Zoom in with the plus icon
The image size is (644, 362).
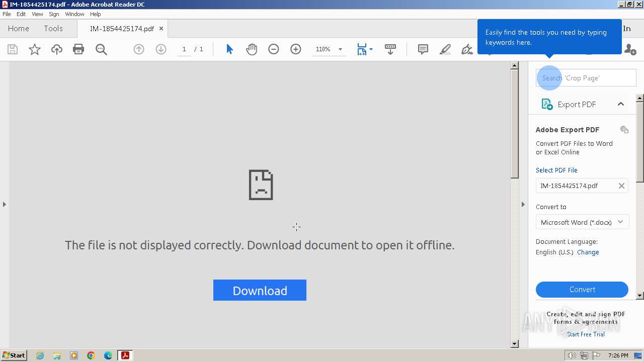[296, 49]
